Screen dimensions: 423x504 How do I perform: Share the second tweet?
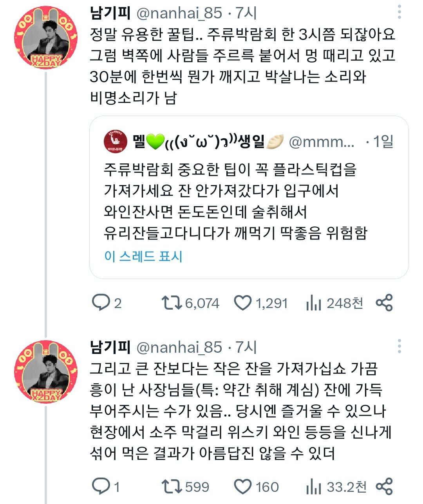pos(384,486)
